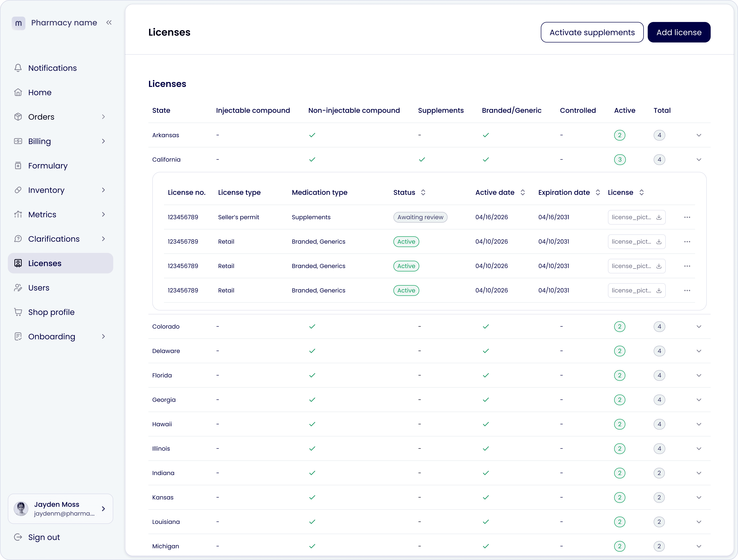Click the Billing money icon

(x=18, y=141)
